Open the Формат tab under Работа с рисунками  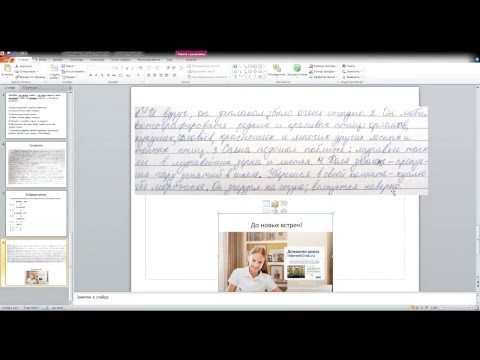(191, 60)
